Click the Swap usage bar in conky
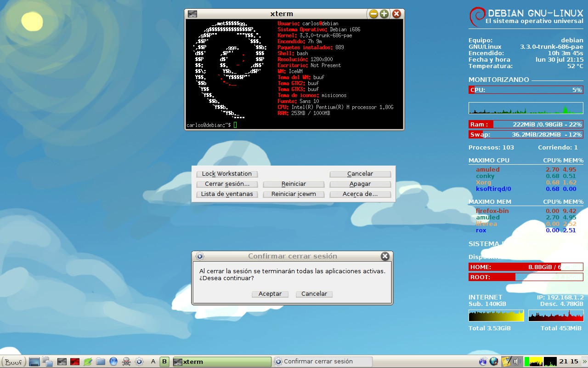 pyautogui.click(x=526, y=134)
